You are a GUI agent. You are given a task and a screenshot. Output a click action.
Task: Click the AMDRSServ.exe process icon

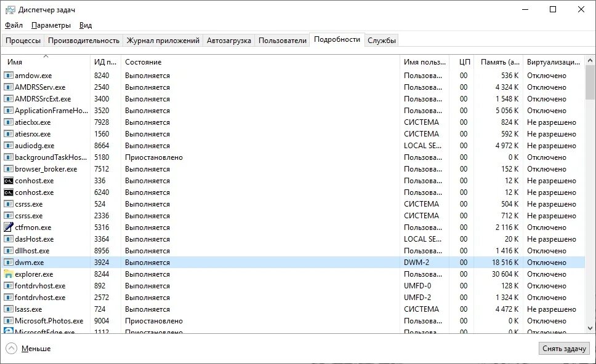pos(9,87)
